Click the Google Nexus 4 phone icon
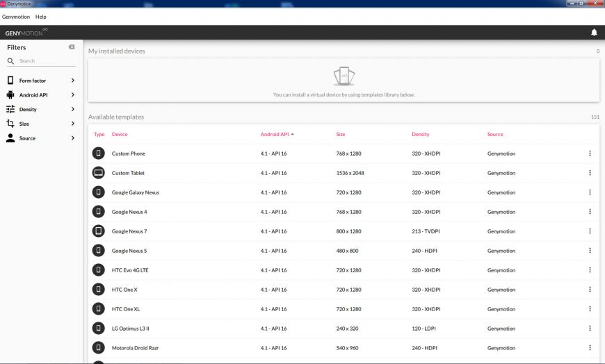The height and width of the screenshot is (364, 605). click(x=99, y=212)
